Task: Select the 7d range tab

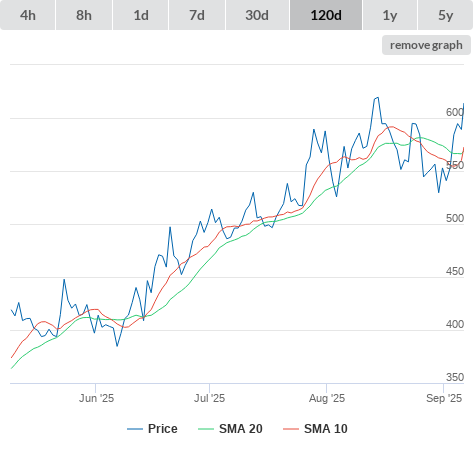Action: tap(197, 15)
